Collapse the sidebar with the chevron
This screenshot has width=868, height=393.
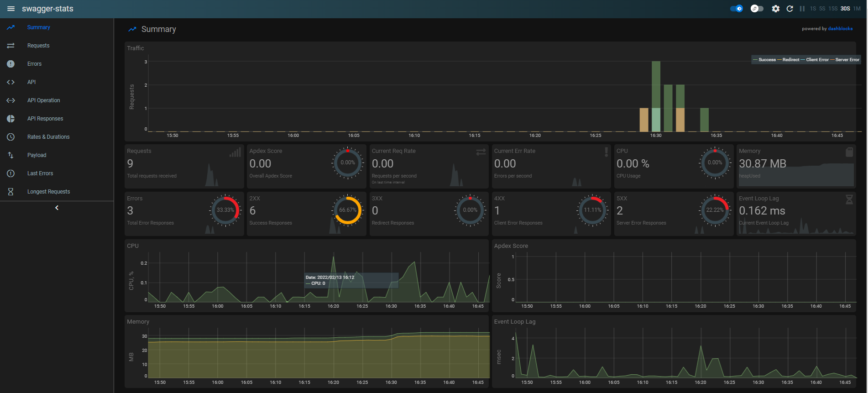pyautogui.click(x=57, y=208)
